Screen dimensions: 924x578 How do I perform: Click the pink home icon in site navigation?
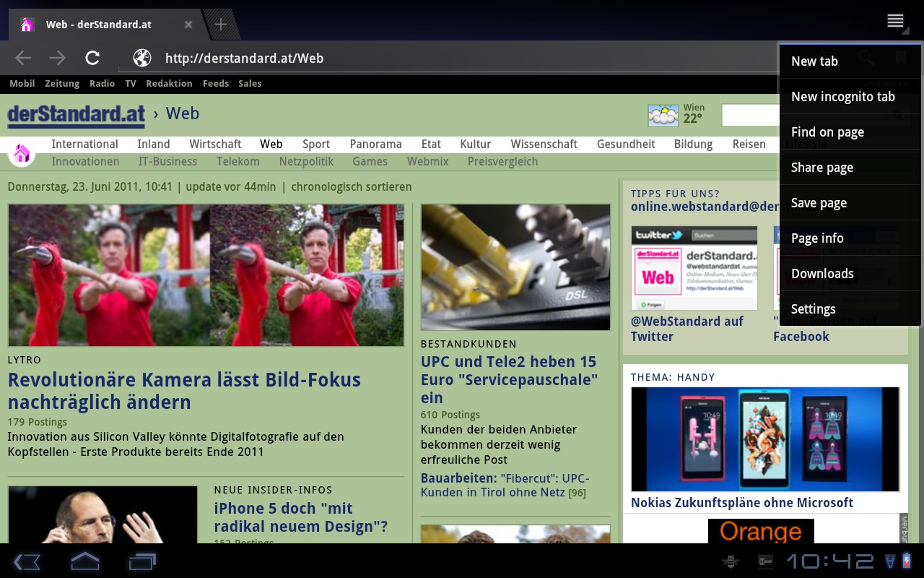click(x=22, y=152)
